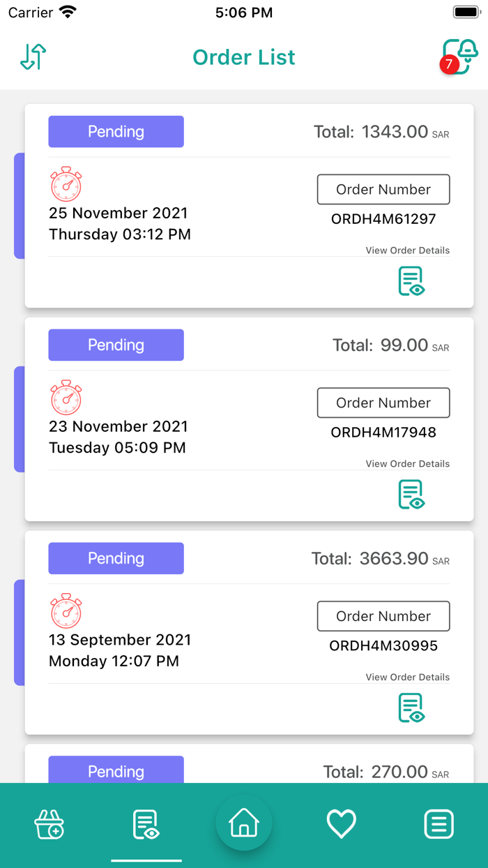The width and height of the screenshot is (488, 868).
Task: Click Order Number button above ORDH4M61297
Action: coord(383,189)
